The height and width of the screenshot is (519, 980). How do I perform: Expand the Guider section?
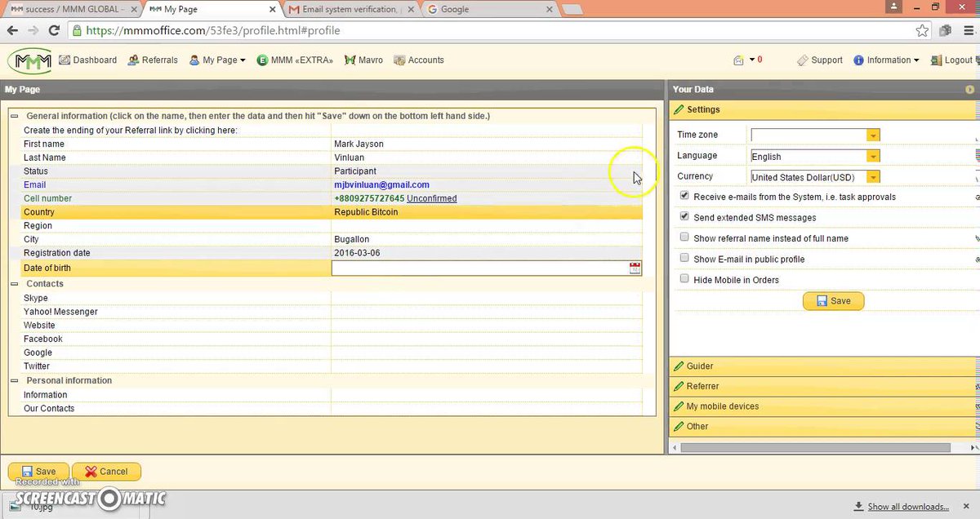(x=824, y=366)
